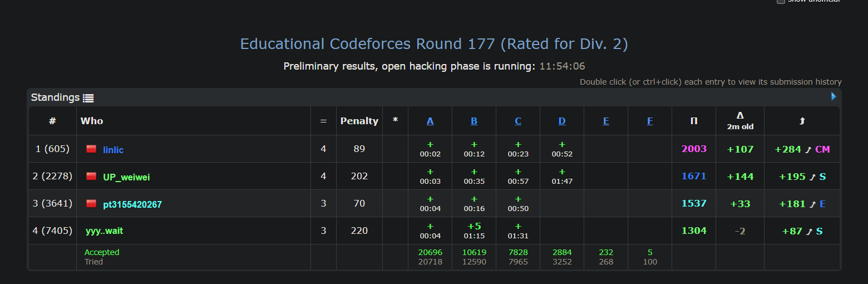The height and width of the screenshot is (284, 868).
Task: Open problem E link in header
Action: coord(606,121)
